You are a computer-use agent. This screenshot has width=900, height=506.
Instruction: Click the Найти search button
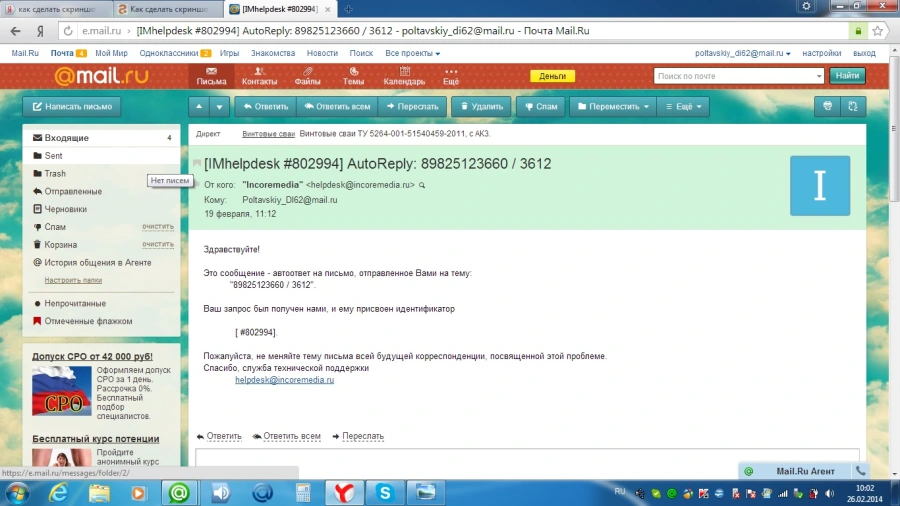[847, 76]
